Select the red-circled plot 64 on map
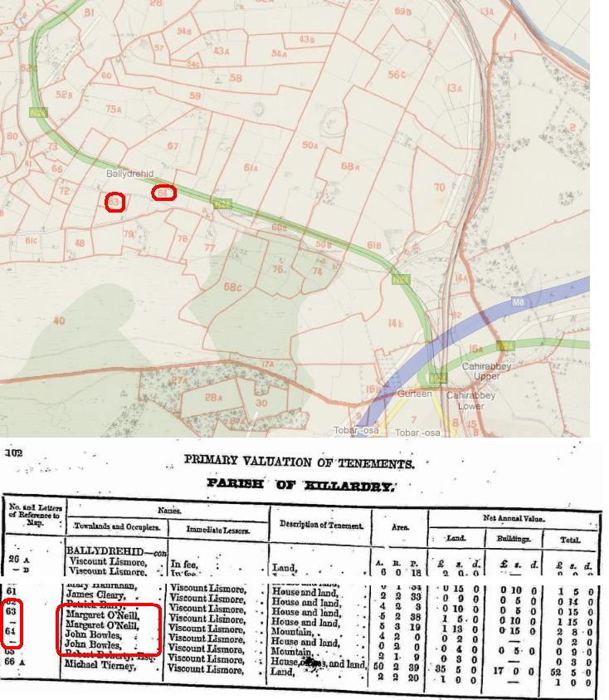 click(x=164, y=193)
